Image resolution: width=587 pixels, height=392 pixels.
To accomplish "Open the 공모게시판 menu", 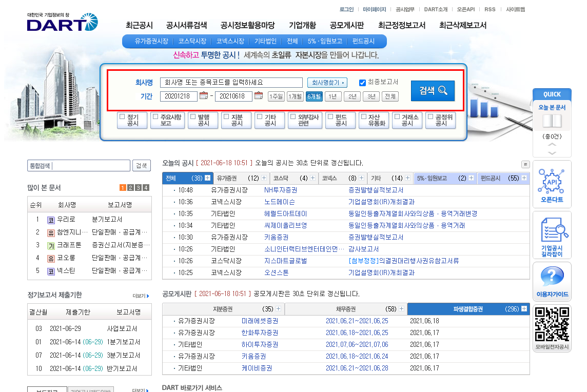I will pyautogui.click(x=347, y=26).
